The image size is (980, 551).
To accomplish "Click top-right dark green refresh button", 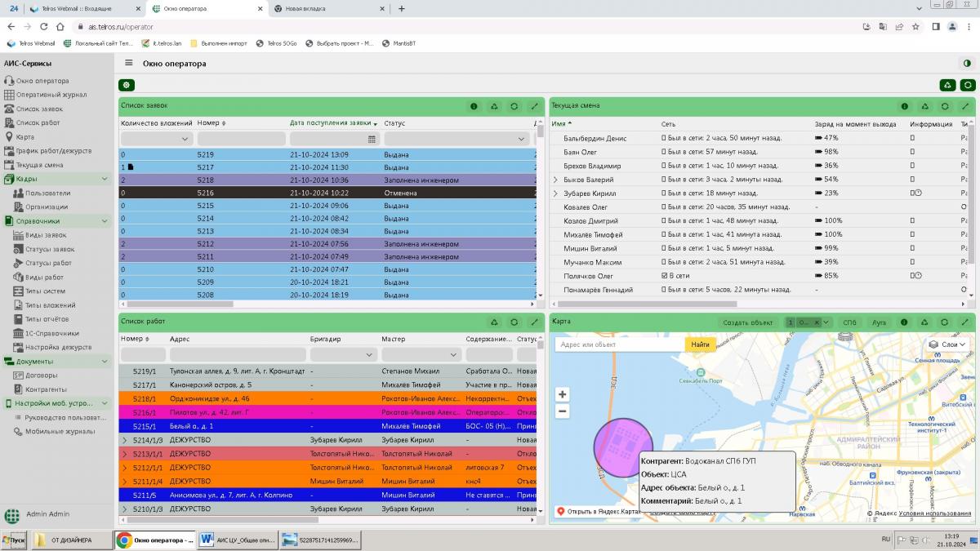I will [967, 85].
